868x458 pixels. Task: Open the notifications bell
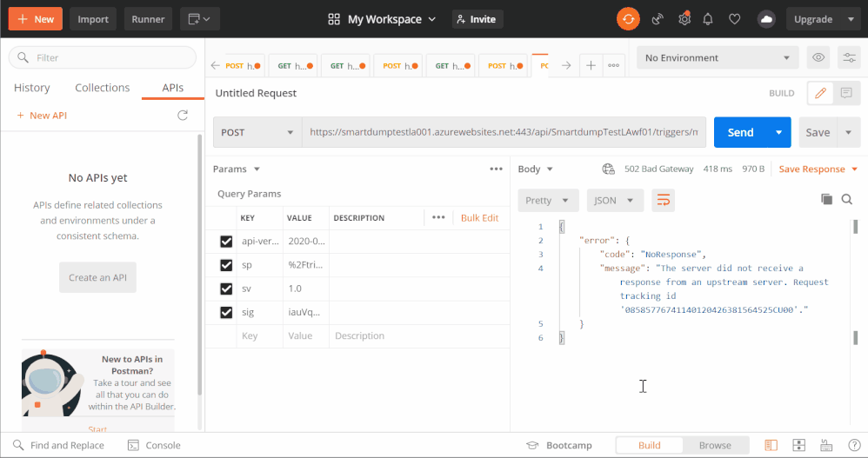708,19
